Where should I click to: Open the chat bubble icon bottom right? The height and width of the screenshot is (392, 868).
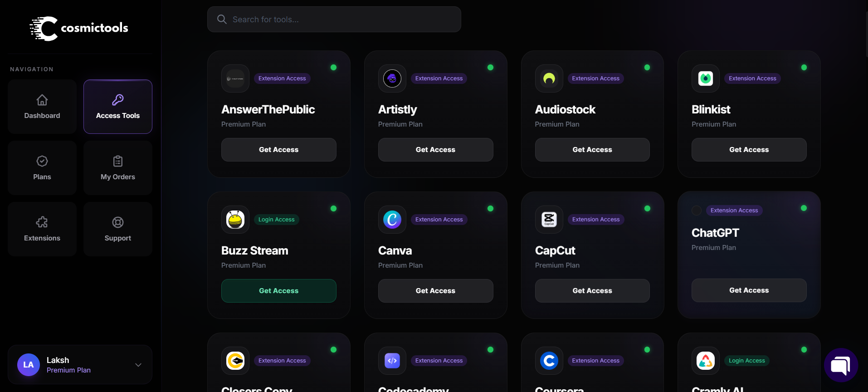841,365
